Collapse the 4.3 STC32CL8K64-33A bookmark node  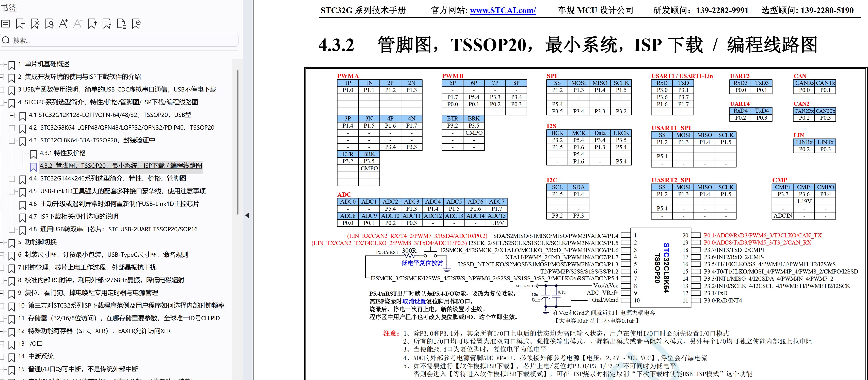tap(13, 140)
